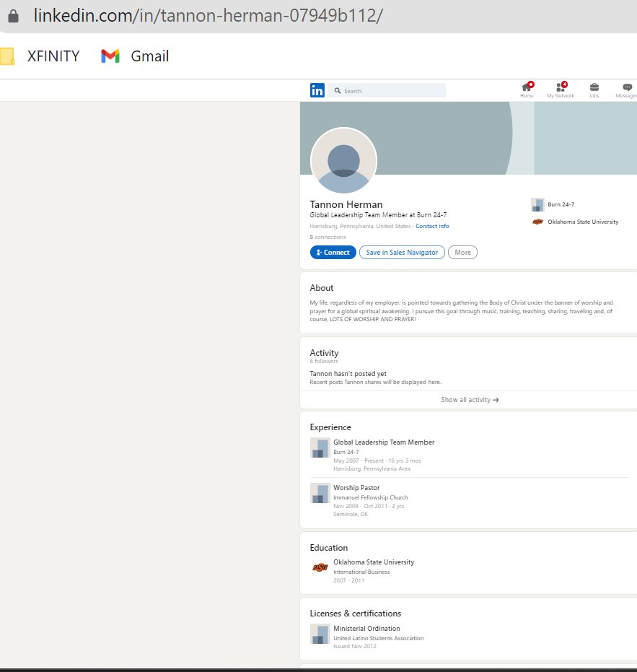Click the Ministerial Ordination logo
The width and height of the screenshot is (637, 672).
[320, 634]
